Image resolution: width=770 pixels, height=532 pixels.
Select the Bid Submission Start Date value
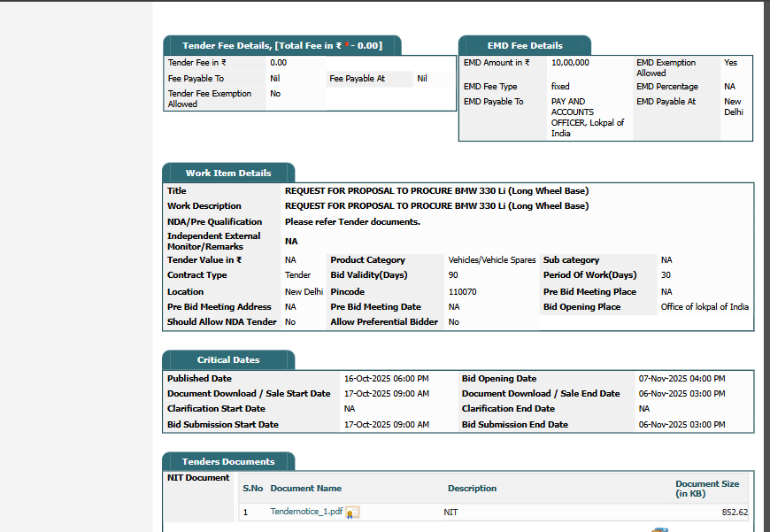pyautogui.click(x=387, y=424)
